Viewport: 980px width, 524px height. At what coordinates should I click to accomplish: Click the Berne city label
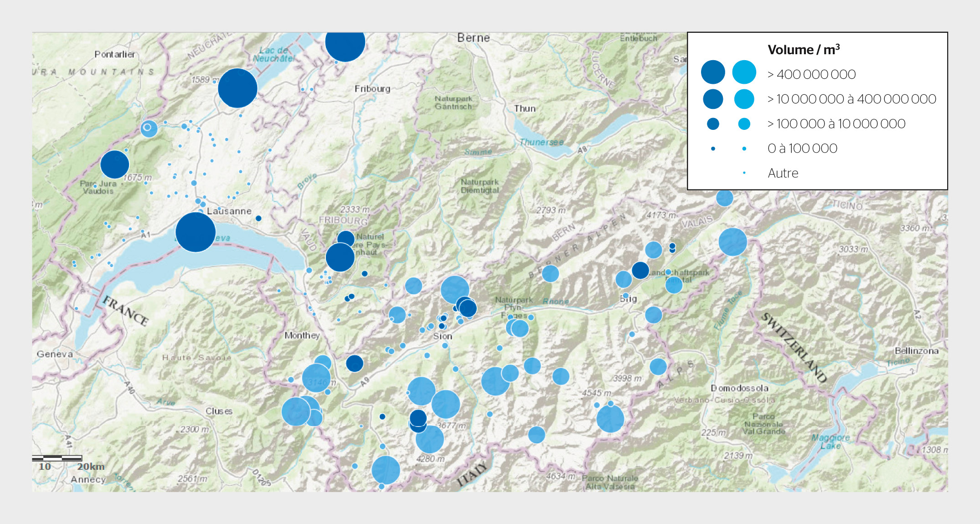473,38
